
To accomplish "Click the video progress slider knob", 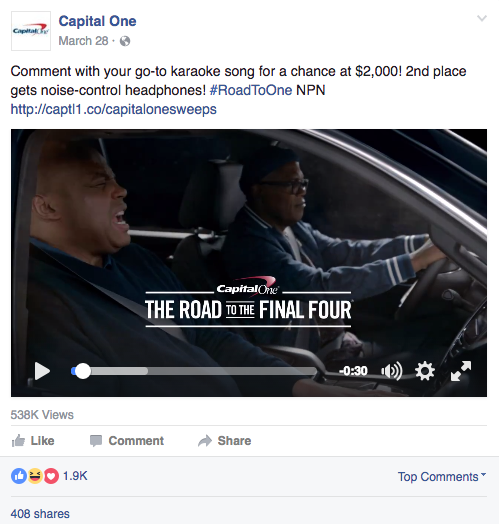I will coord(82,371).
